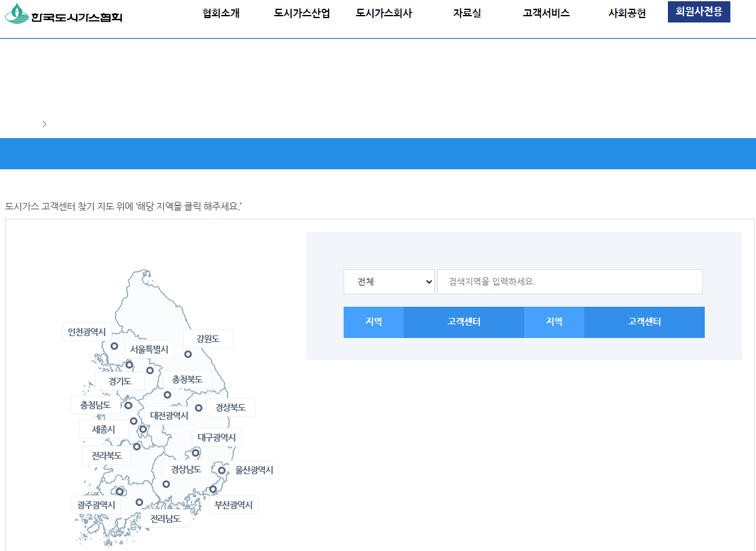Click the map marker for 대구광역시

[196, 453]
